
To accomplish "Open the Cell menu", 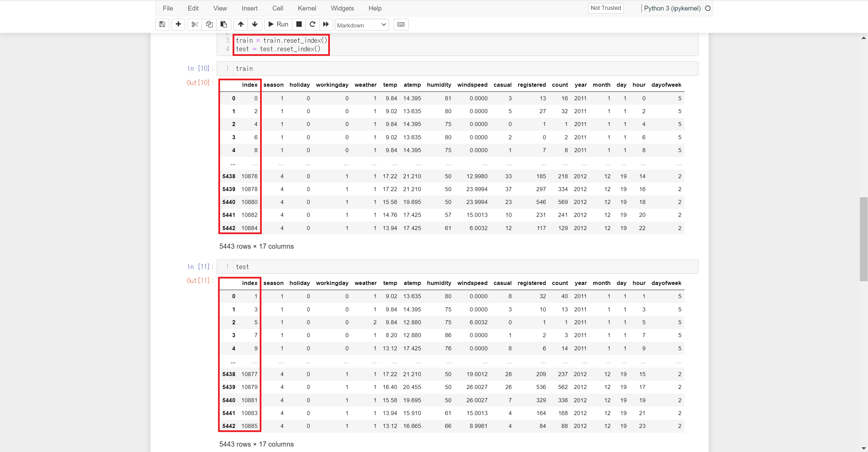I will (x=277, y=8).
